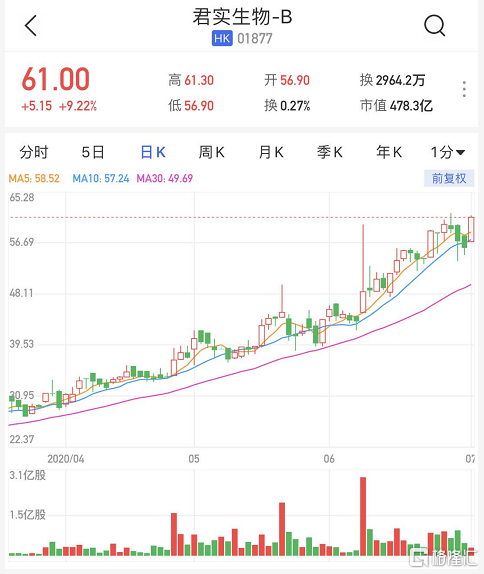Open the three-dot more options menu
484x574 pixels.
coord(464,89)
